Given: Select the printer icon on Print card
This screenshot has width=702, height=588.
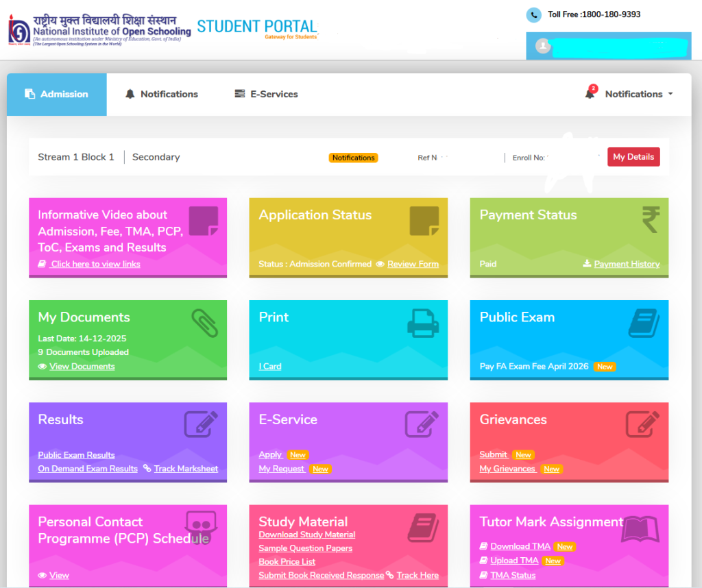Looking at the screenshot, I should tap(423, 321).
